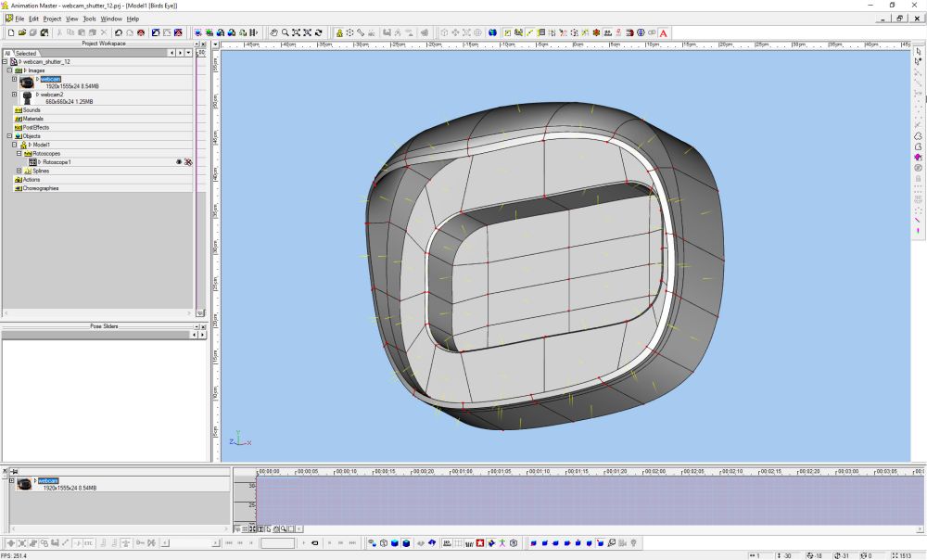Expand the Splines item under Model1
Viewport: 927px width, 560px height.
(19, 172)
